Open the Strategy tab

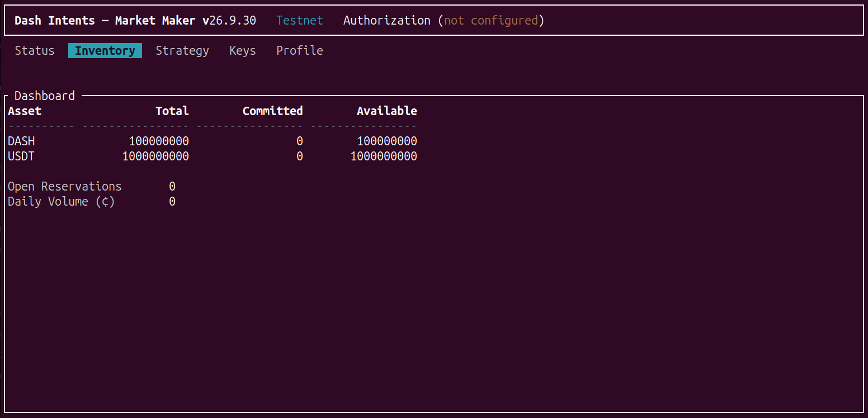(182, 51)
